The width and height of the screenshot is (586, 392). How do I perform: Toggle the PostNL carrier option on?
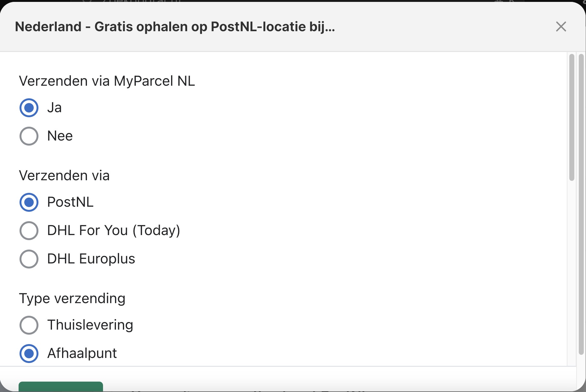29,202
